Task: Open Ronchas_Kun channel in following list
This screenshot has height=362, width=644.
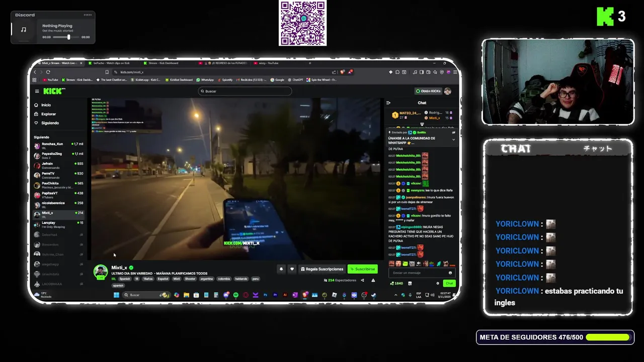Action: pos(58,145)
